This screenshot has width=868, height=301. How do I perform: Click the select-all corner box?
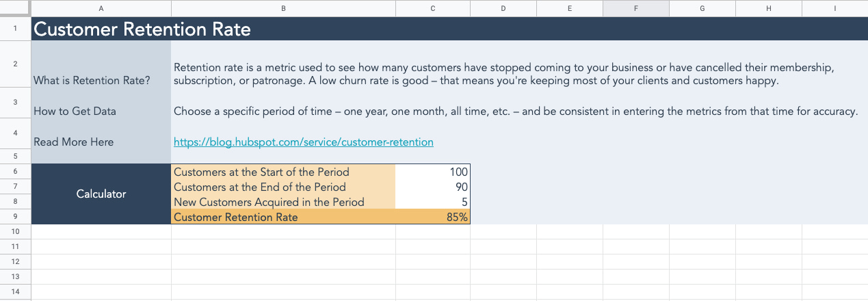pyautogui.click(x=15, y=8)
